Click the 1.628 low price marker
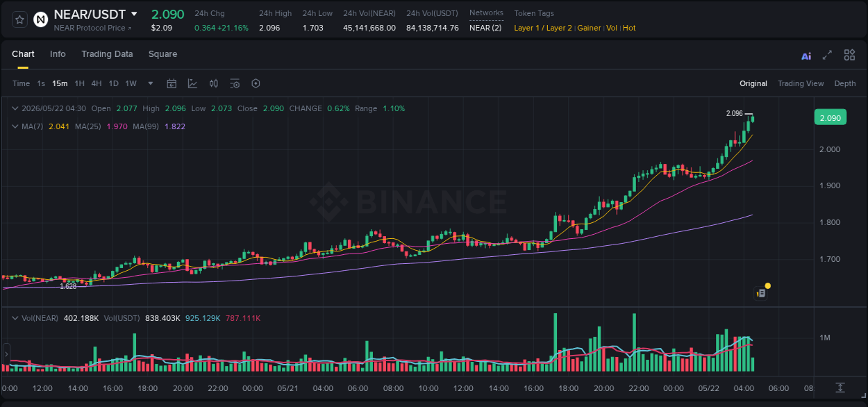Viewport: 868px width, 407px height. coord(68,286)
